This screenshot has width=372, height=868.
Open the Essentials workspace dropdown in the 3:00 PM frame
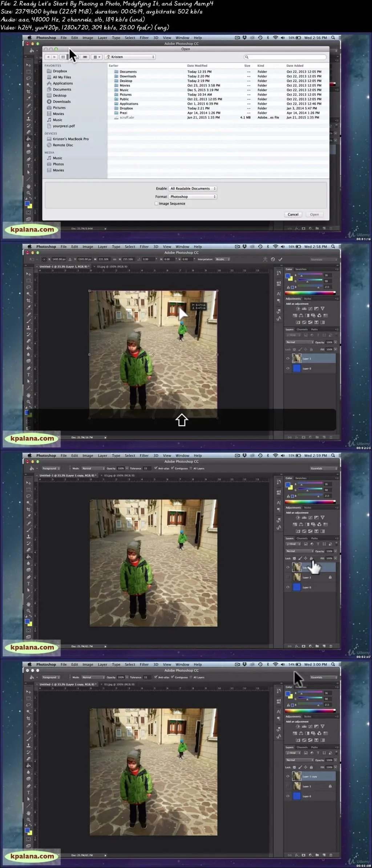click(324, 677)
